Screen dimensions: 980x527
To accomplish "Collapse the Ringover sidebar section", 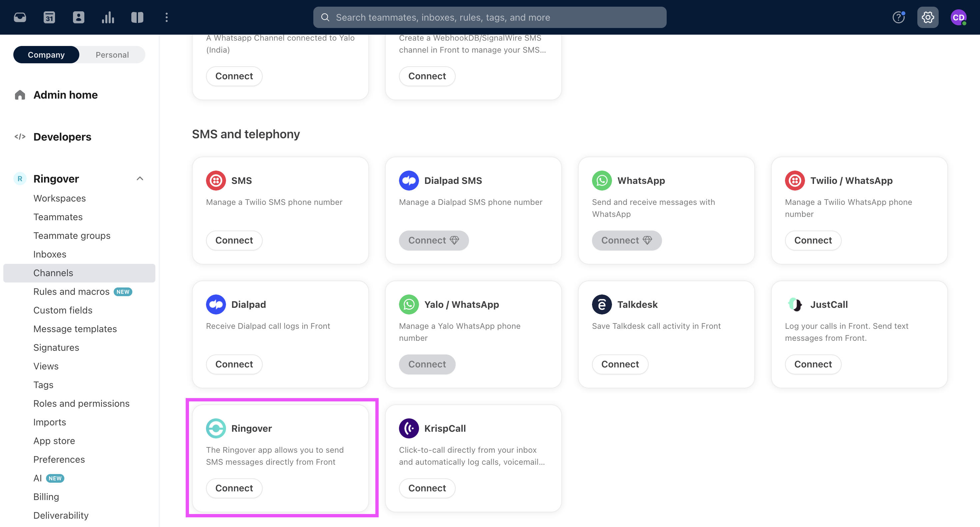I will click(x=140, y=179).
